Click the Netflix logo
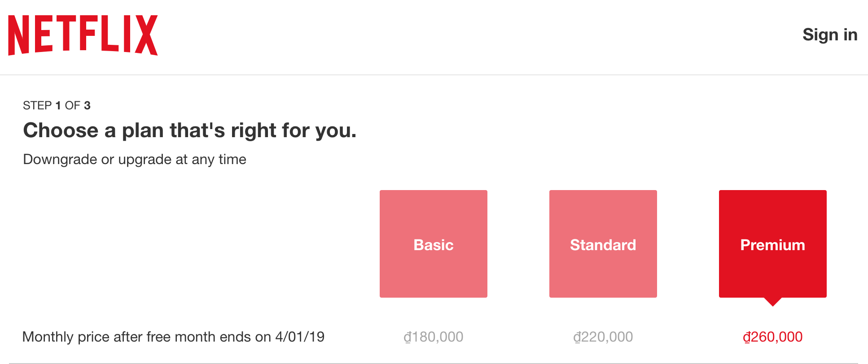Screen dimensions: 868x364 point(83,35)
